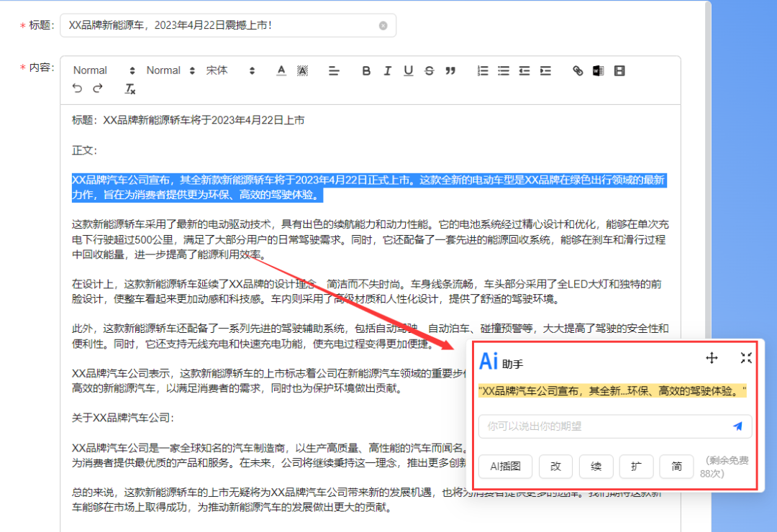The height and width of the screenshot is (532, 777).
Task: Toggle strikethrough formatting
Action: (x=429, y=71)
